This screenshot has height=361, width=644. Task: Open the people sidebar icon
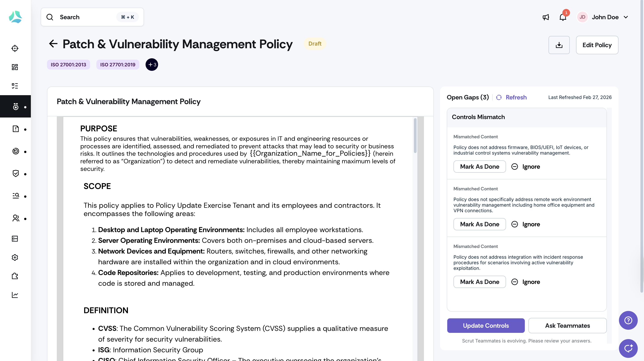[15, 218]
